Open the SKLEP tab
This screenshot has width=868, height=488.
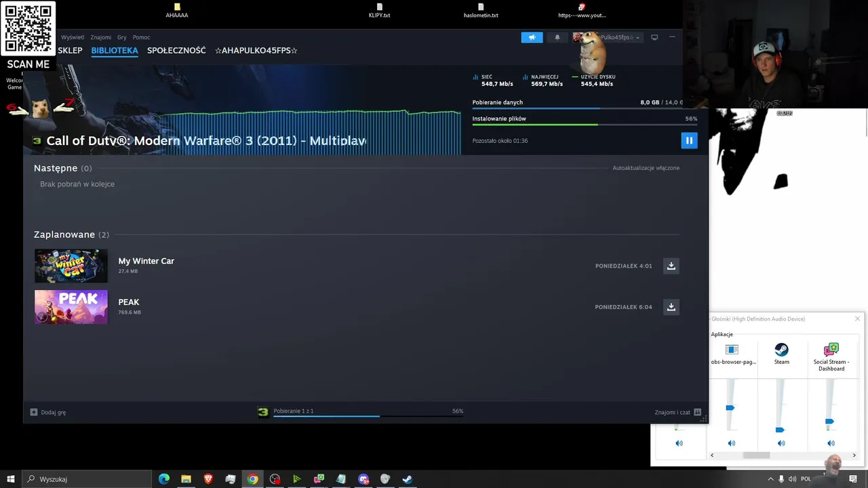tap(70, 50)
